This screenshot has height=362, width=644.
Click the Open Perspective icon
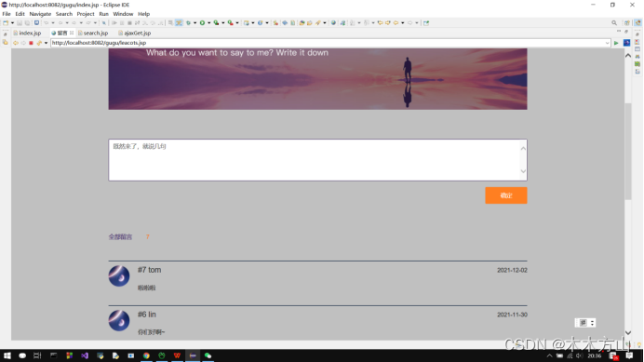coord(627,23)
